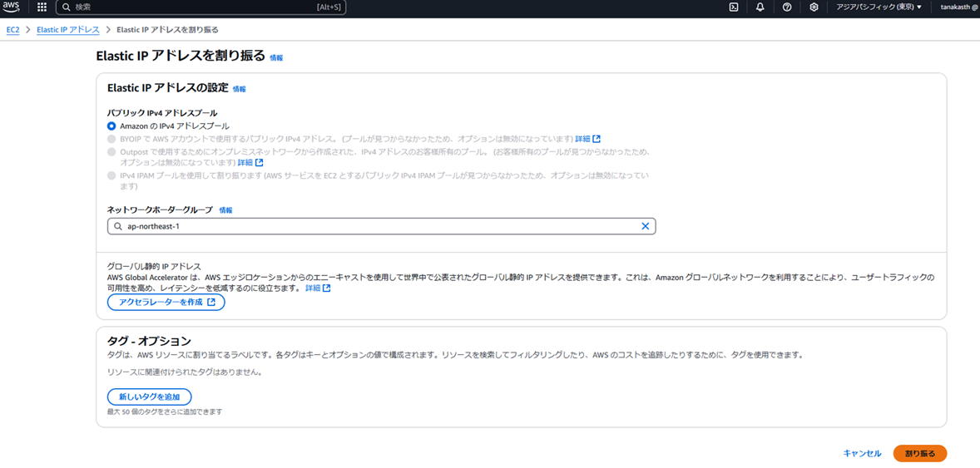Click リソースに関連付けられたタグはありません text
This screenshot has height=468, width=980.
pos(185,372)
